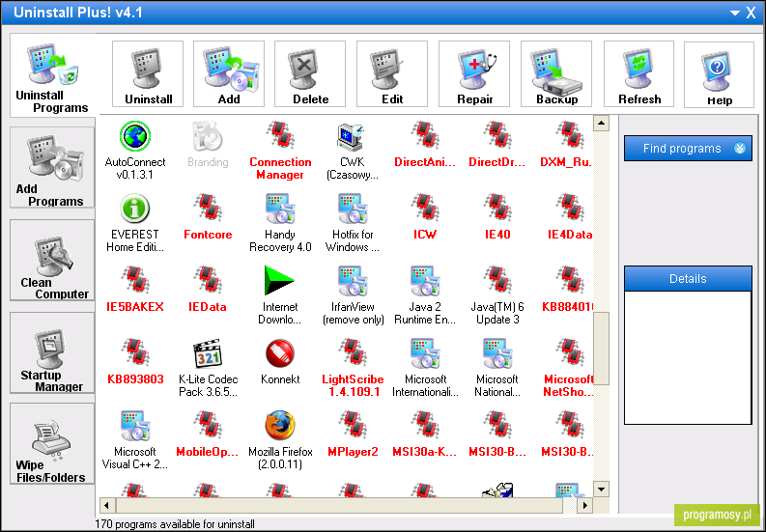Open the Clean Computer section

(52, 261)
